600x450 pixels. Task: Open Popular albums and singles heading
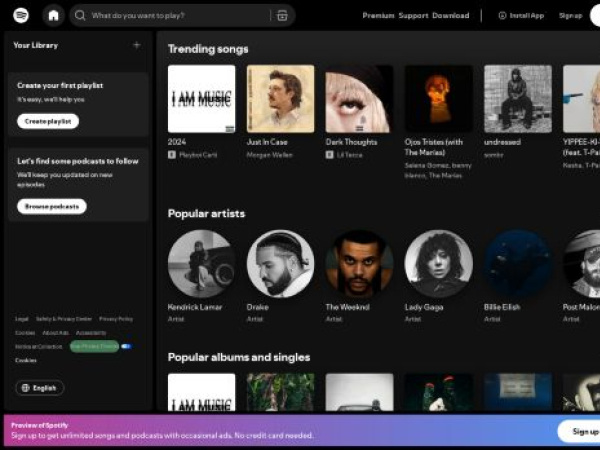coord(239,357)
